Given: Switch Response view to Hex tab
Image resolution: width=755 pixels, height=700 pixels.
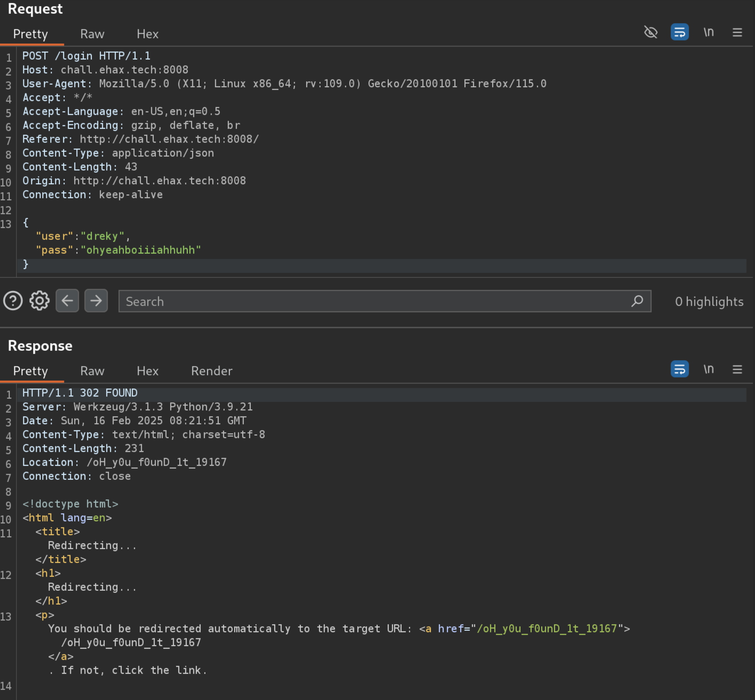Looking at the screenshot, I should (x=147, y=371).
